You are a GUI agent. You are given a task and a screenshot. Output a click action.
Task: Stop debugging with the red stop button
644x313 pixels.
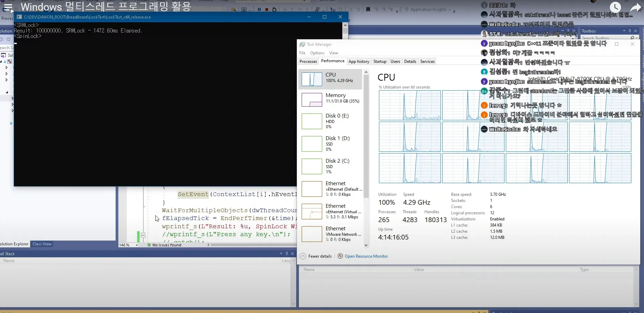[267, 10]
